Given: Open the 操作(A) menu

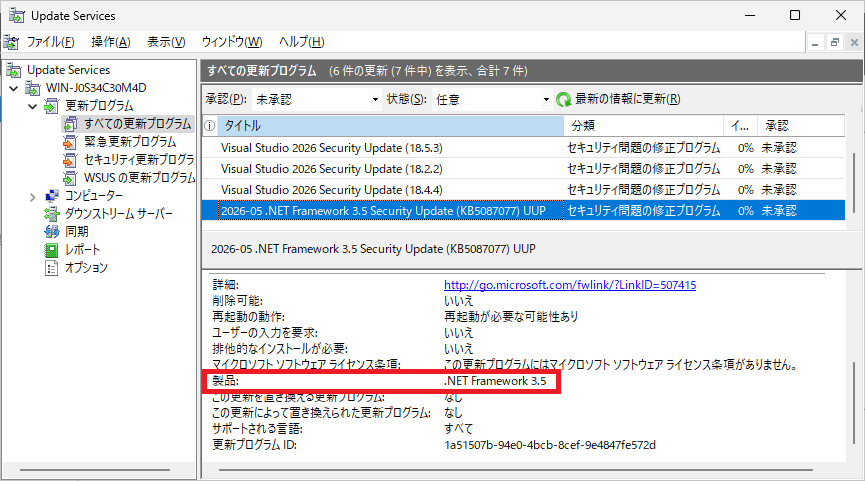Looking at the screenshot, I should pyautogui.click(x=111, y=42).
